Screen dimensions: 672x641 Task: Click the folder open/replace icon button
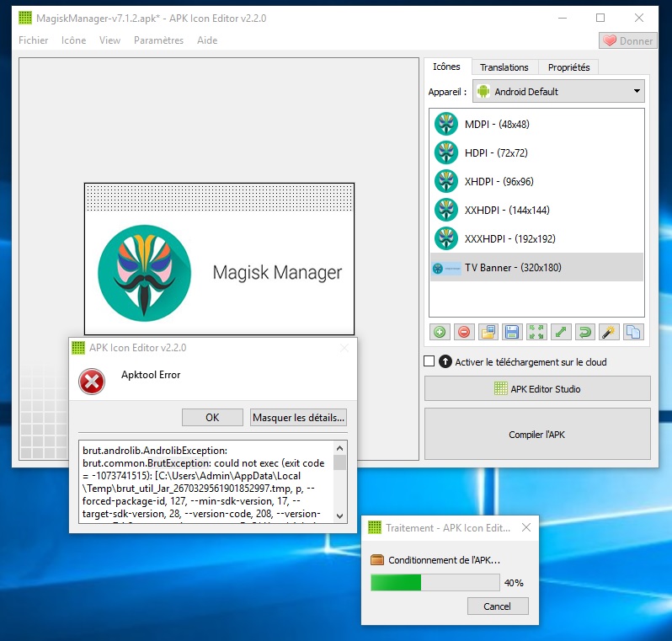coord(488,332)
